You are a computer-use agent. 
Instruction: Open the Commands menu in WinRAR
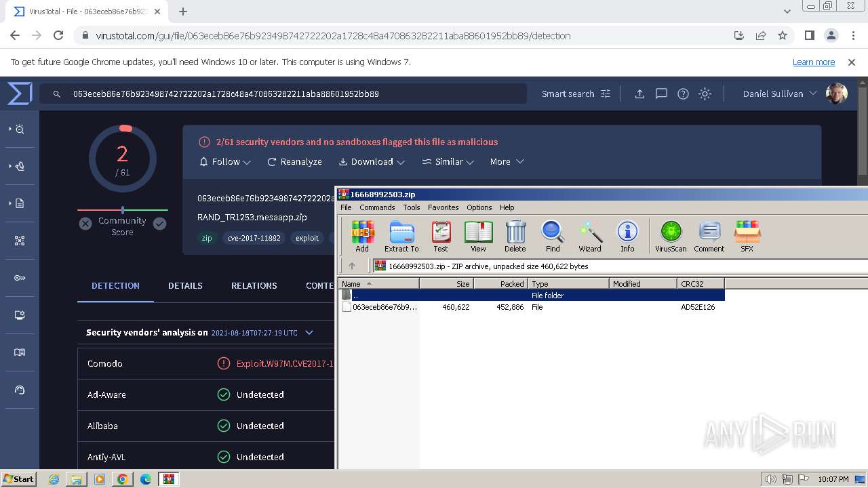coord(377,207)
